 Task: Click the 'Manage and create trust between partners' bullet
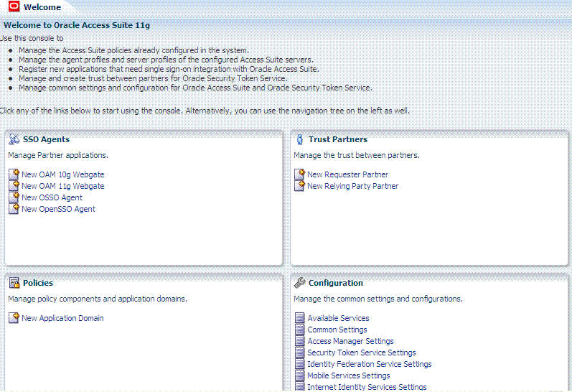click(x=153, y=78)
